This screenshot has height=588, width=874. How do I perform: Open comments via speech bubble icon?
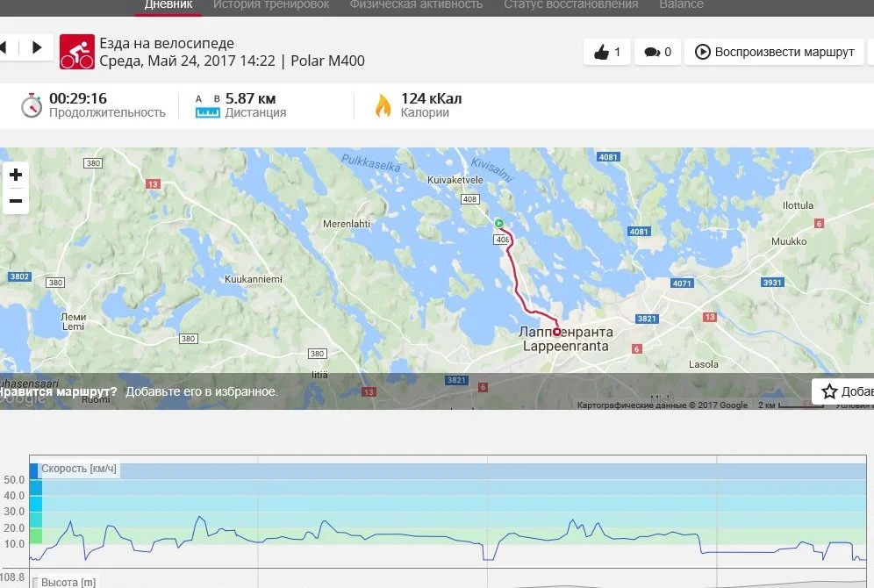click(x=658, y=52)
